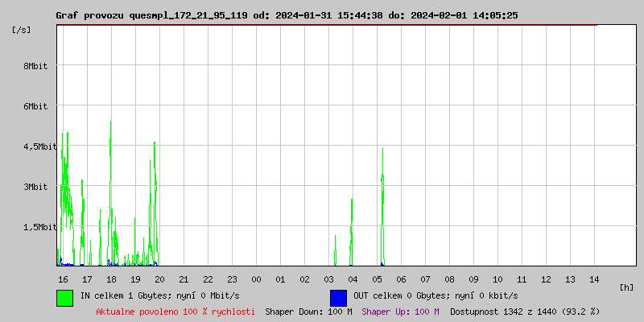Viewport: 644px width, 322px height.
Task: Click the blue OUT legend swatch
Action: coord(338,297)
